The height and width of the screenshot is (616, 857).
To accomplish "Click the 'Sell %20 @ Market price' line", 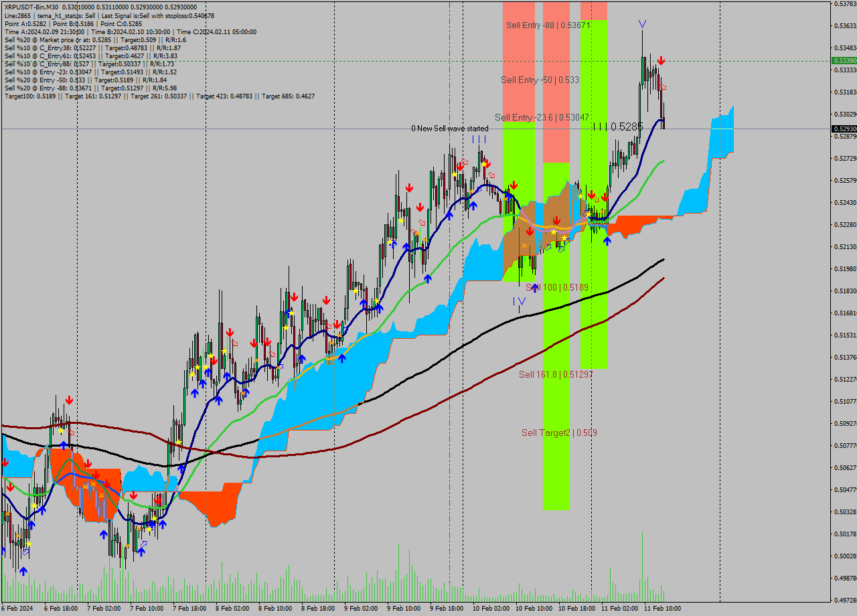I will pyautogui.click(x=95, y=40).
